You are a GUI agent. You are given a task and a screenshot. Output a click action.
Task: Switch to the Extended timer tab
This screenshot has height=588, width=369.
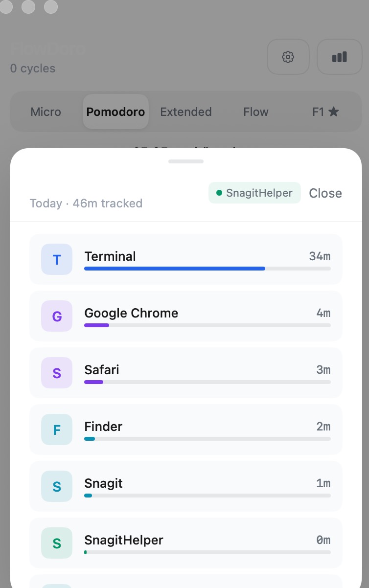pyautogui.click(x=186, y=112)
